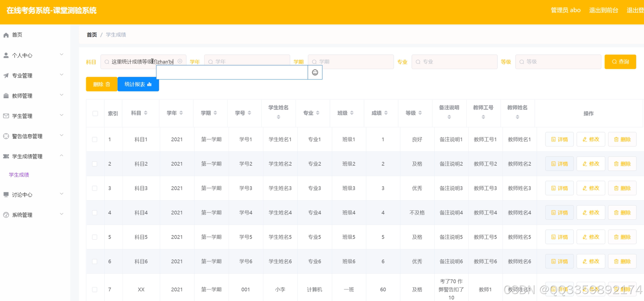Viewport: 644px width, 301px height.
Task: Open the 统计报表 chart button
Action: pos(138,84)
